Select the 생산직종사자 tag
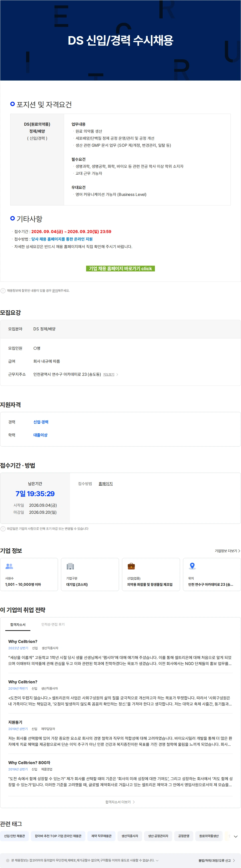The width and height of the screenshot is (241, 868). [x=130, y=836]
